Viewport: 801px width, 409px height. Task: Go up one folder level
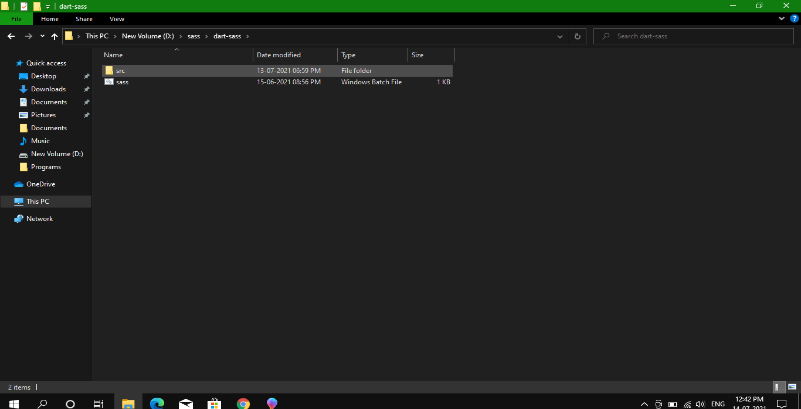[55, 36]
